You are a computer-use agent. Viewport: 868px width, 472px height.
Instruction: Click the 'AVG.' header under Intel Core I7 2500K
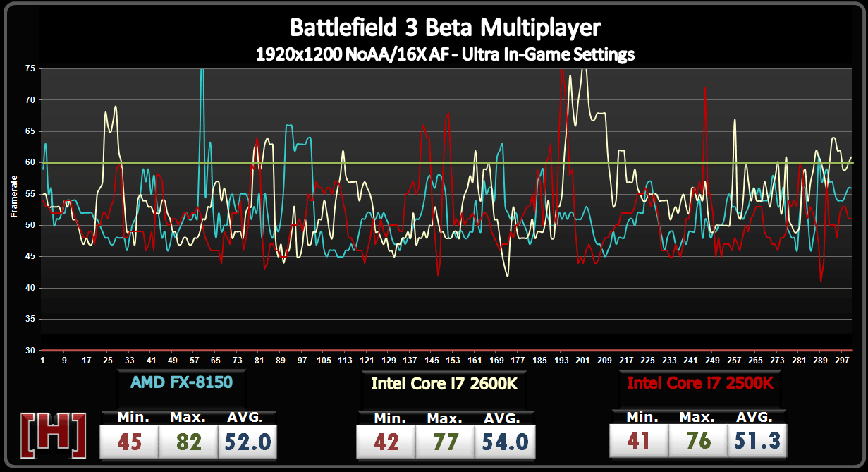756,417
